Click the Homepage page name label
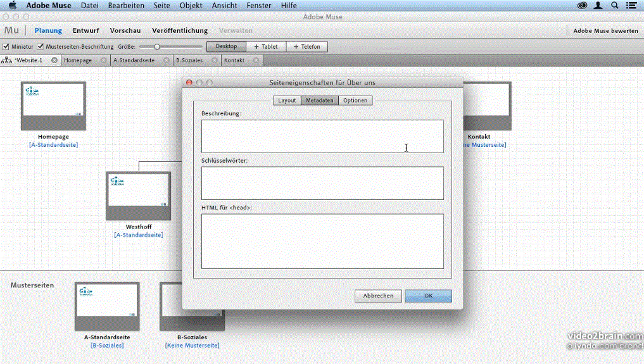 pyautogui.click(x=53, y=137)
